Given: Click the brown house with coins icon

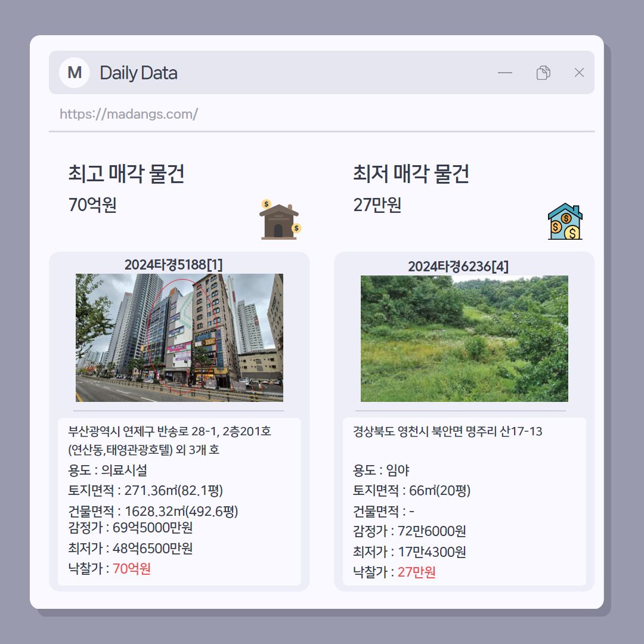Looking at the screenshot, I should coord(280,219).
